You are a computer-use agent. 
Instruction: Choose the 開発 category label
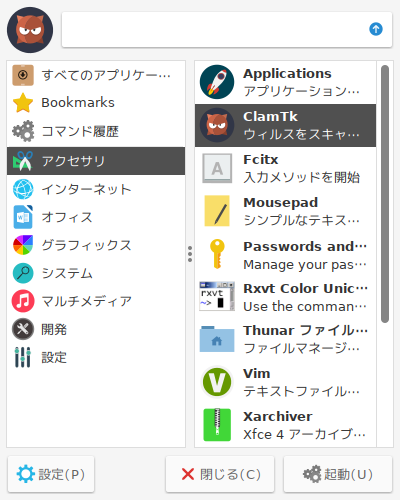(x=54, y=329)
